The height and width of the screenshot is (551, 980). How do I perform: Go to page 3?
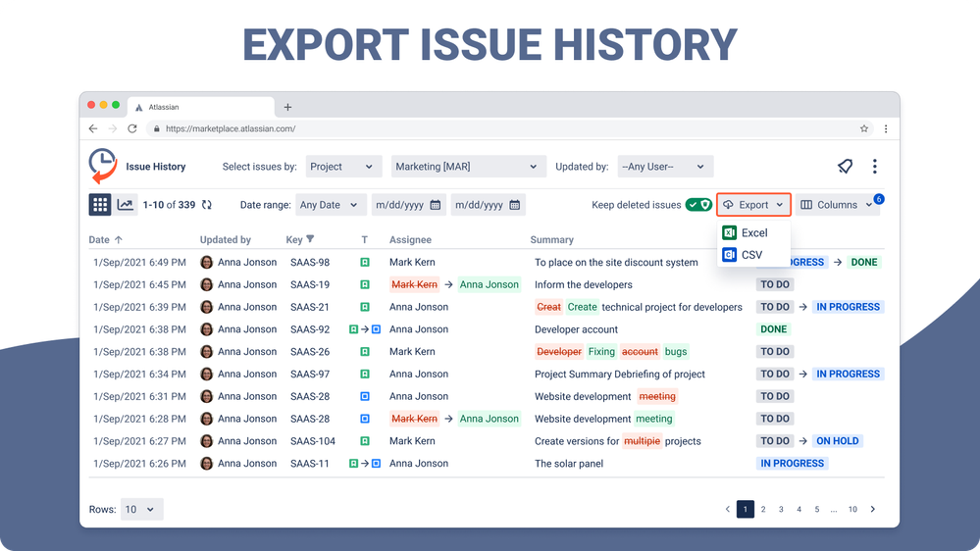coord(781,509)
